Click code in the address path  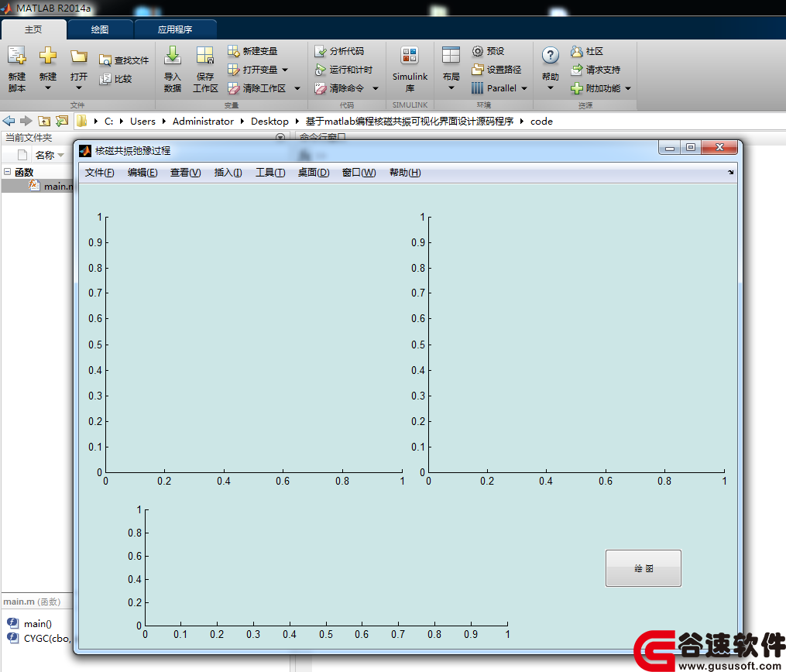(x=541, y=122)
